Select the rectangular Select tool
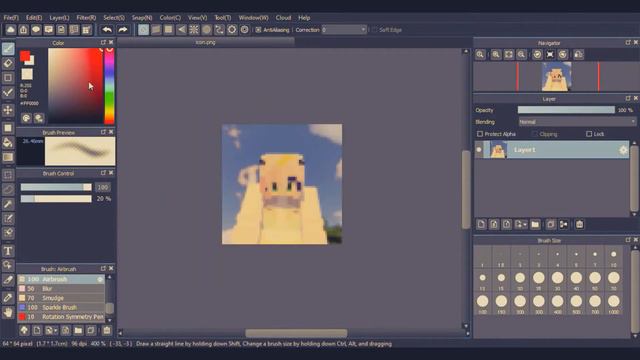The image size is (640, 360). (x=8, y=175)
